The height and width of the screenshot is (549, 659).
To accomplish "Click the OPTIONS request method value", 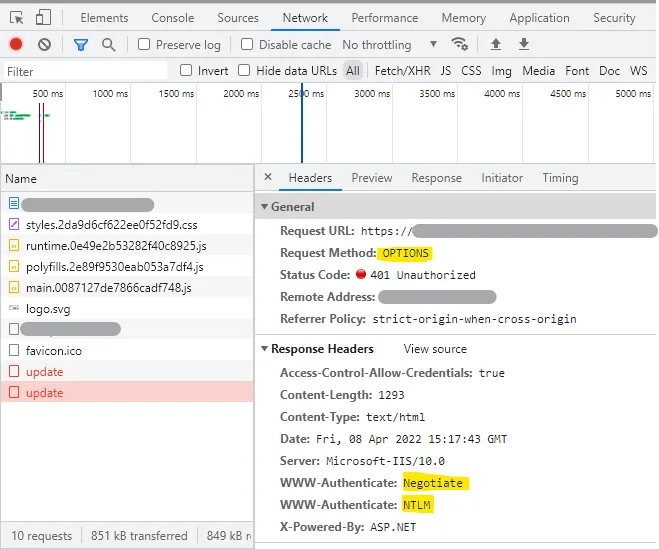I will coord(405,253).
